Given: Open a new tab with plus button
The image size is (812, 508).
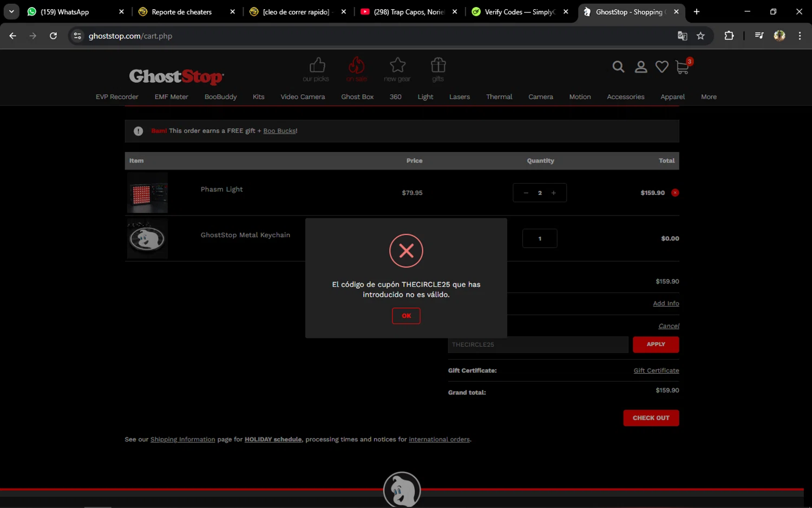Looking at the screenshot, I should pyautogui.click(x=697, y=11).
